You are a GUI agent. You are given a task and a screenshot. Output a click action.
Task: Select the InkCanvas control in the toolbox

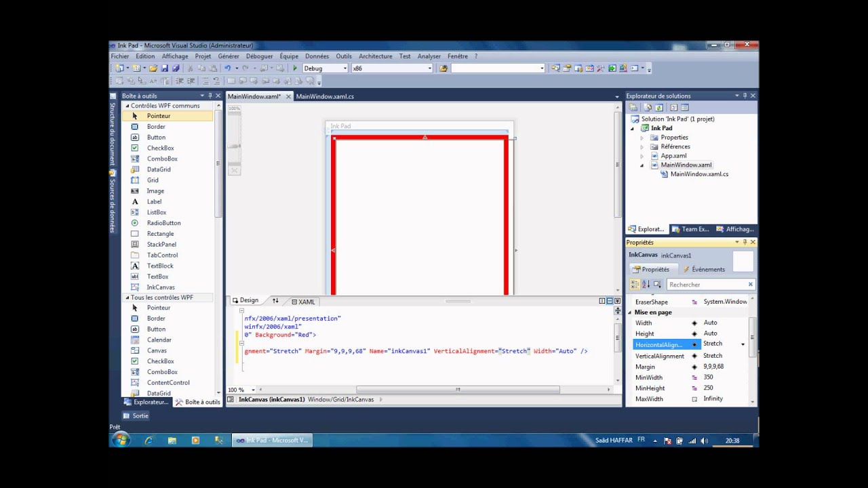(x=167, y=287)
